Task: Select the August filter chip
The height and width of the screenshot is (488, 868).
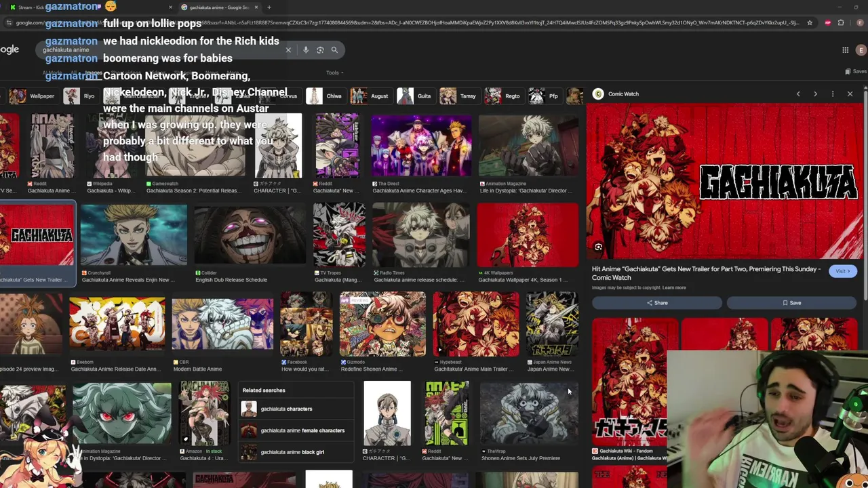Action: click(370, 96)
